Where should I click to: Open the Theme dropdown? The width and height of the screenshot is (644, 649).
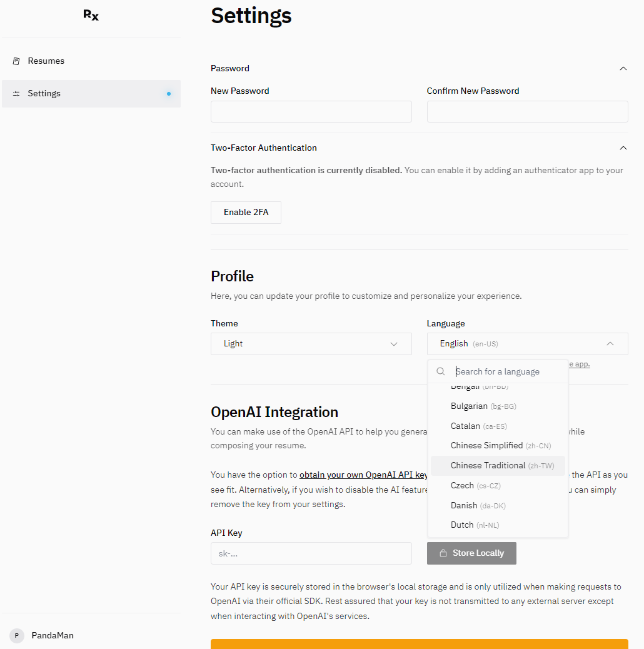pos(311,344)
